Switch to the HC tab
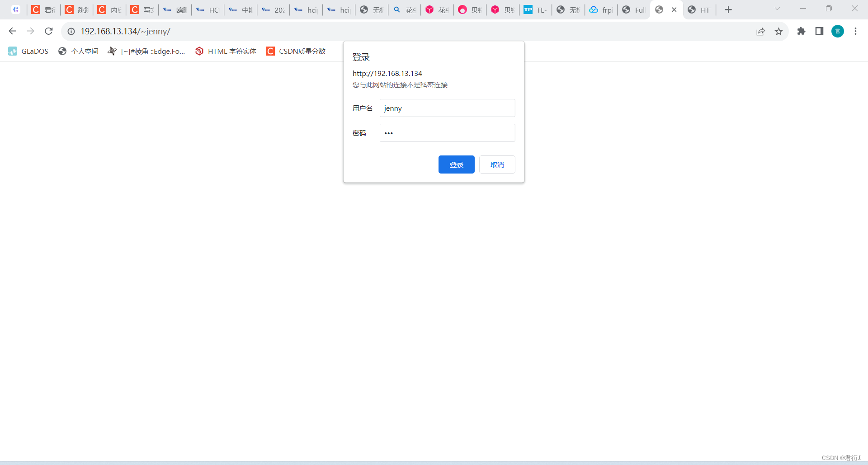The width and height of the screenshot is (868, 465). pyautogui.click(x=208, y=9)
